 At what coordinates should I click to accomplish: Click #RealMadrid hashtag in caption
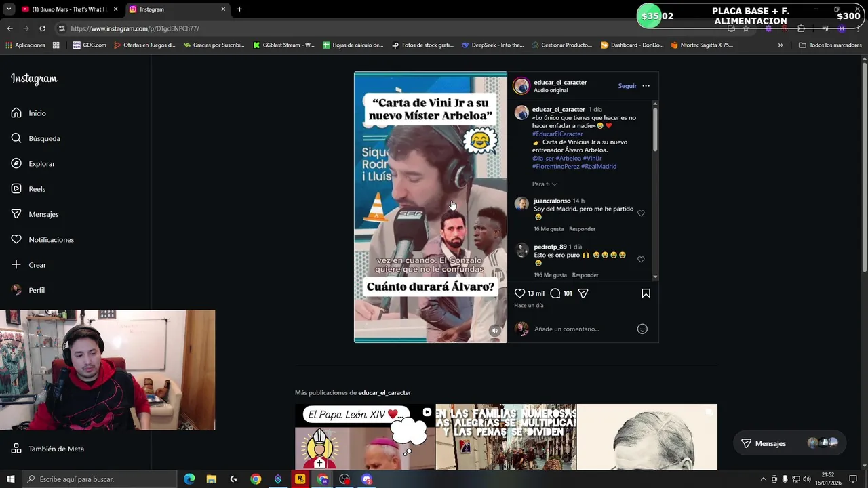coord(599,167)
